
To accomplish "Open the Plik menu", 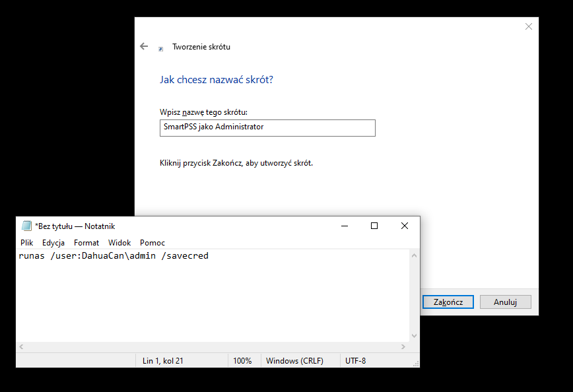I will coord(26,243).
